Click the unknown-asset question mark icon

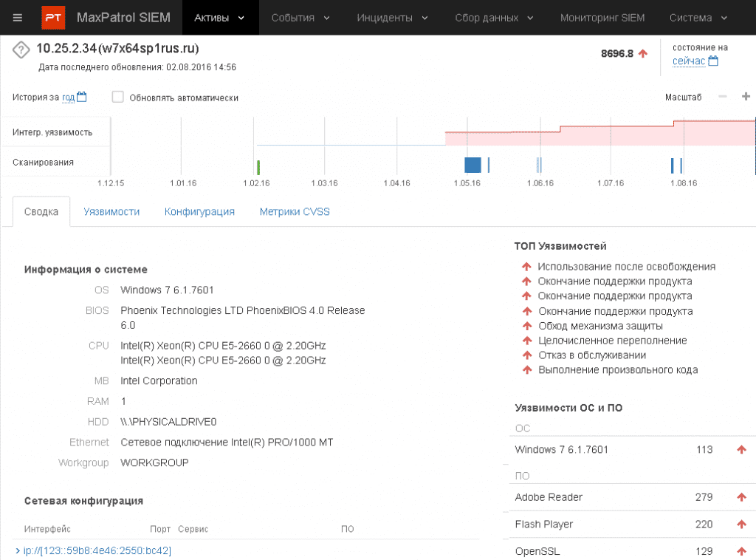tap(21, 49)
